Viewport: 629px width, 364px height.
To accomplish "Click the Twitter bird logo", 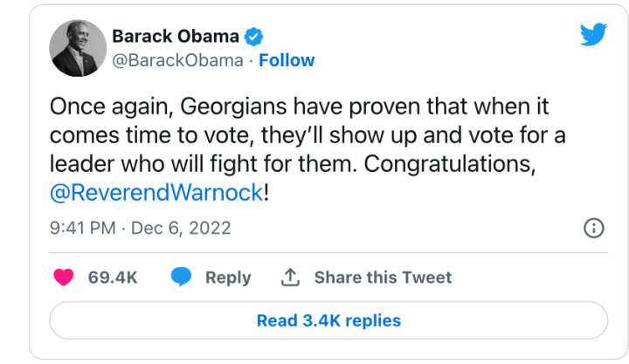I will point(593,34).
